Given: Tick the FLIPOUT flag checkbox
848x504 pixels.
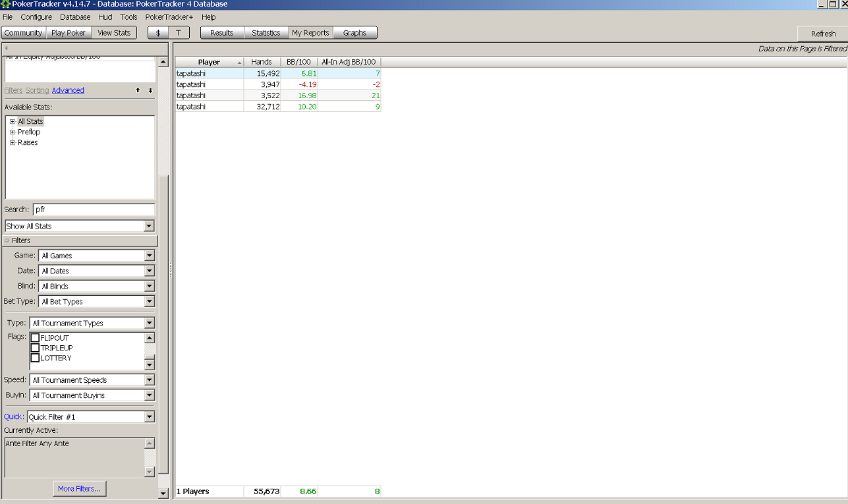Looking at the screenshot, I should [36, 338].
